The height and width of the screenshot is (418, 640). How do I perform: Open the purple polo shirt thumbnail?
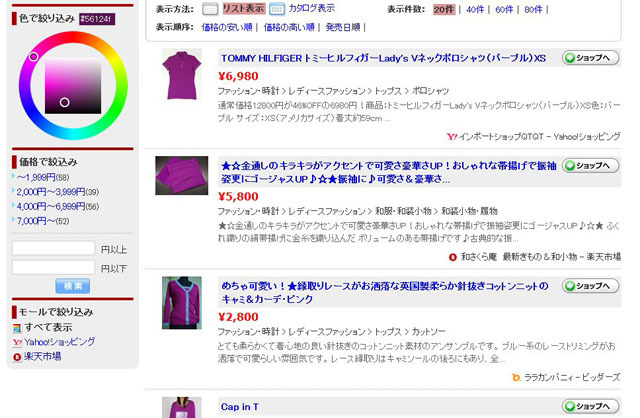182,75
